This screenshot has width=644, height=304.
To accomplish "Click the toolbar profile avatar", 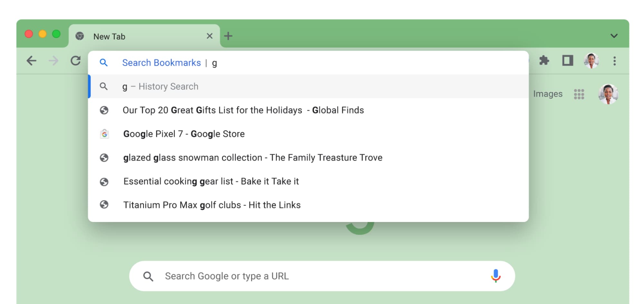I will coord(591,60).
